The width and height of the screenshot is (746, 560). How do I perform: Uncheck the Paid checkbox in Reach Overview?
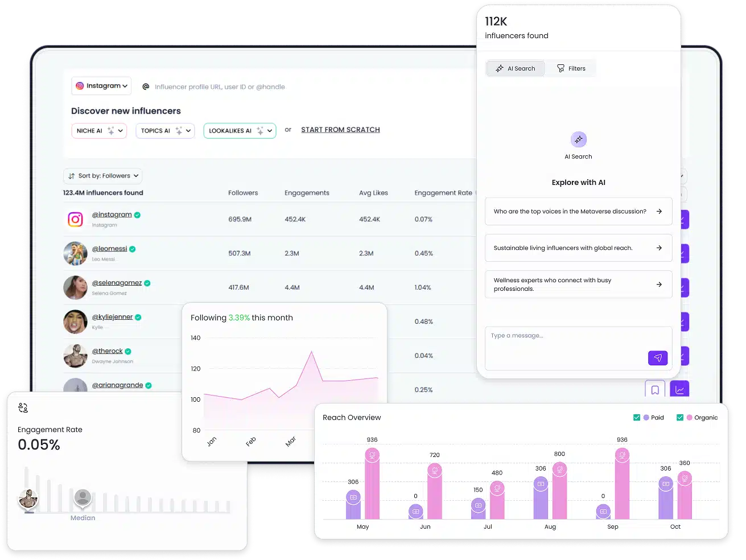click(637, 418)
